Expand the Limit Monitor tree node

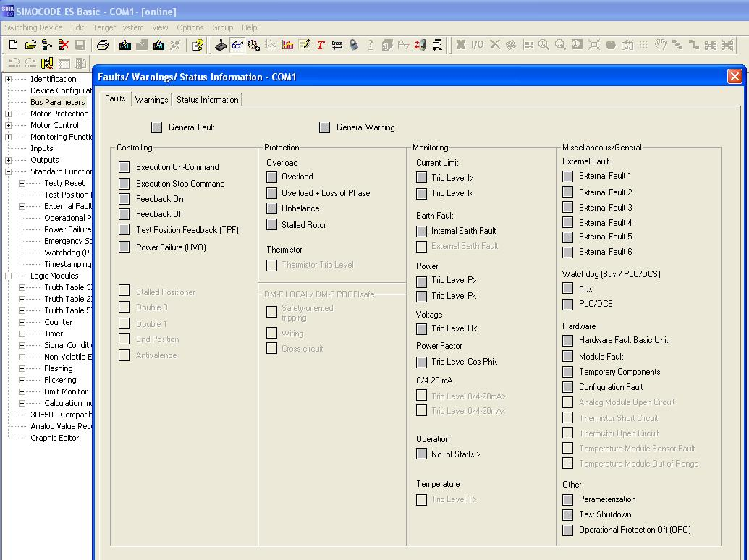pos(22,391)
